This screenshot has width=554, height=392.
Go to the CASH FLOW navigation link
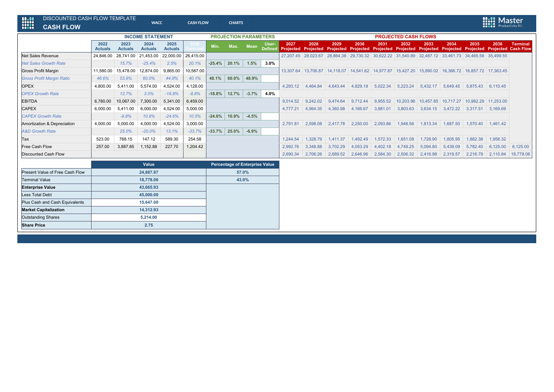[198, 23]
